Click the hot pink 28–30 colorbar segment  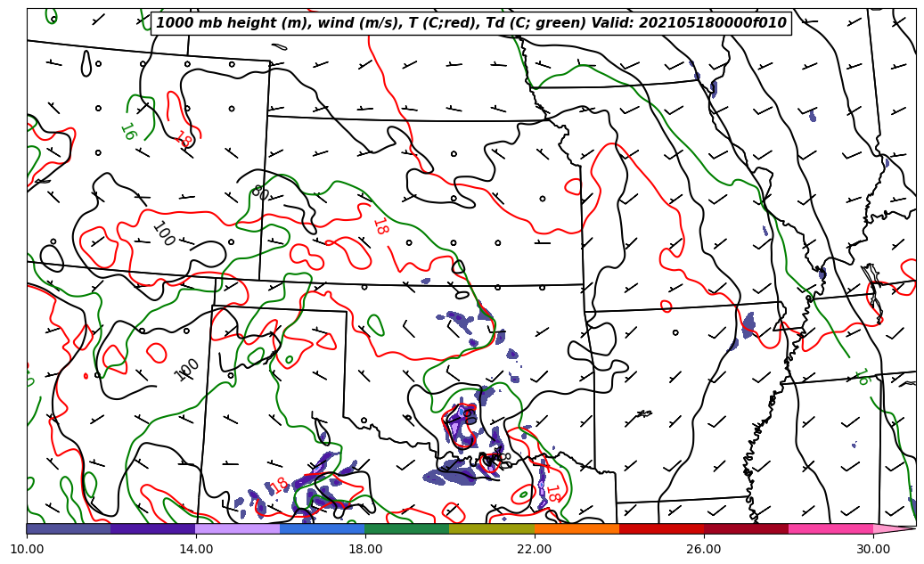[830, 528]
